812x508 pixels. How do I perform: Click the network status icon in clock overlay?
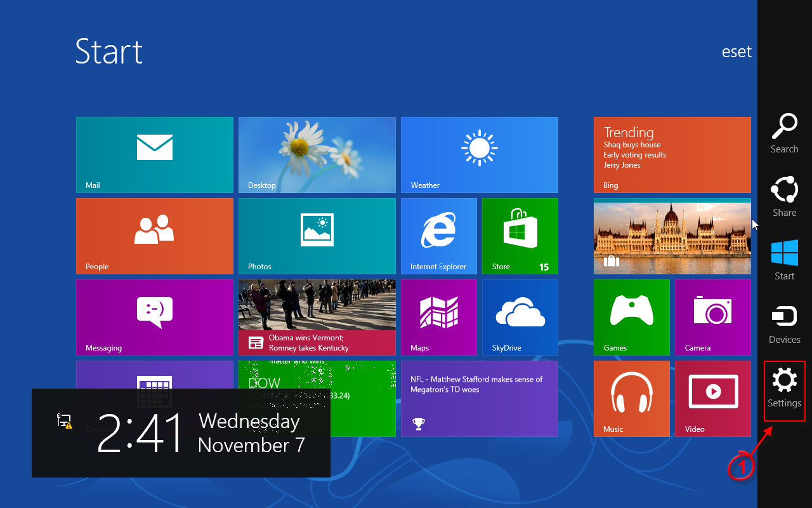(64, 420)
